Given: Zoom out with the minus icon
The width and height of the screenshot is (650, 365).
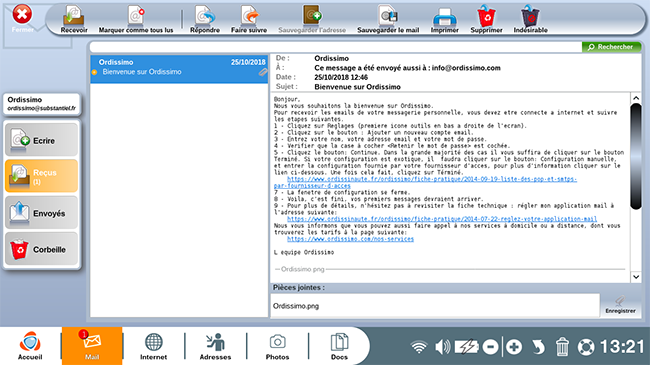Looking at the screenshot, I should click(x=490, y=347).
